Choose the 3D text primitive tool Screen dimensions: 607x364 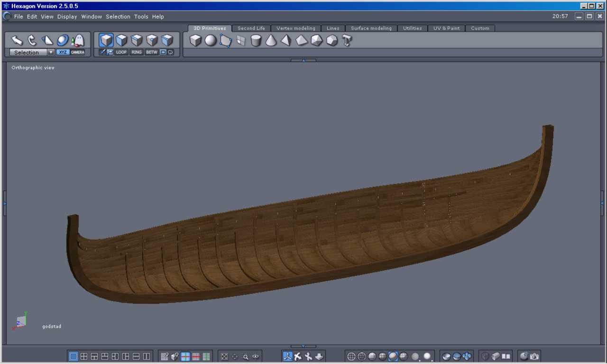tap(347, 41)
